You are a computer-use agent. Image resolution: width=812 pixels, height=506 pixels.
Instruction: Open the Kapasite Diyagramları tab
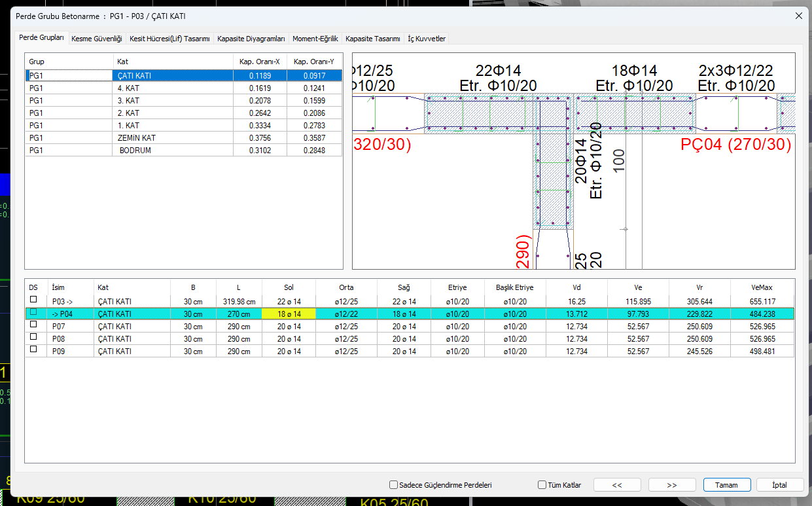(251, 39)
